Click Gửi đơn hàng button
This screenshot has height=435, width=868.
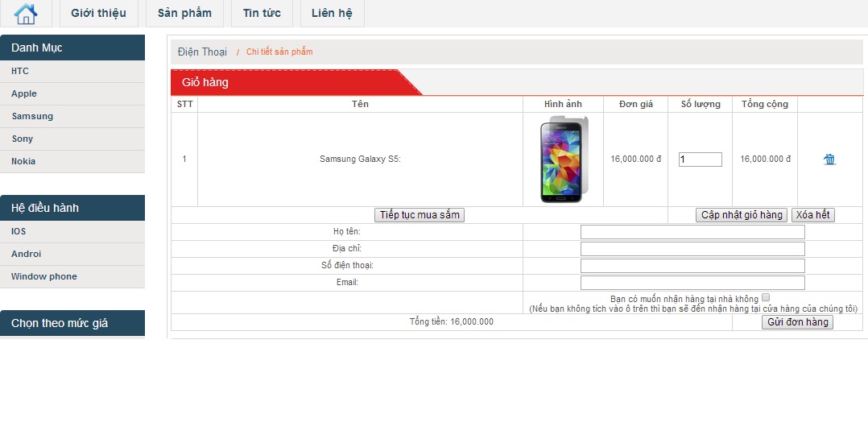[x=798, y=322]
